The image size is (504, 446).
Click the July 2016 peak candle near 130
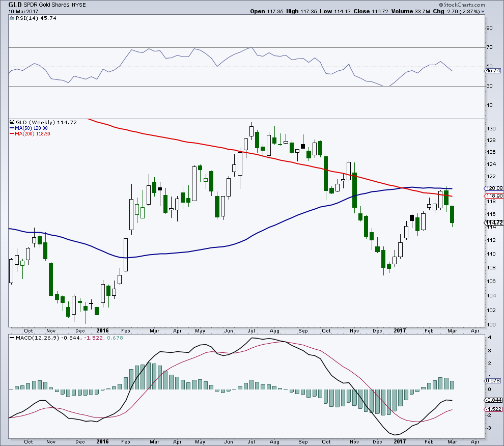[x=251, y=130]
